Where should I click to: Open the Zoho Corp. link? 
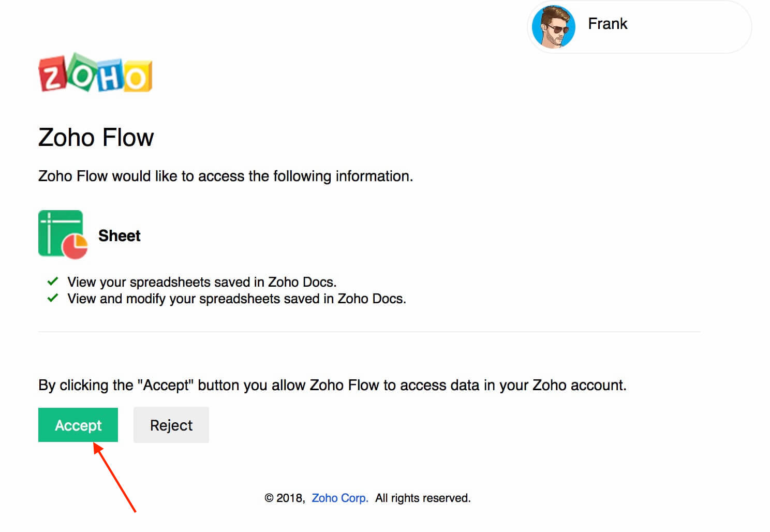click(x=340, y=498)
